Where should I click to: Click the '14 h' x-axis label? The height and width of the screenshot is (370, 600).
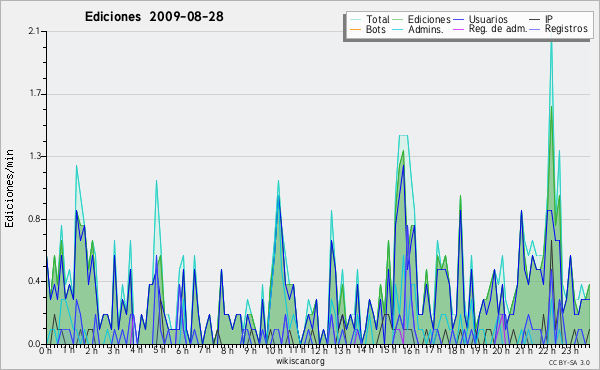point(364,350)
